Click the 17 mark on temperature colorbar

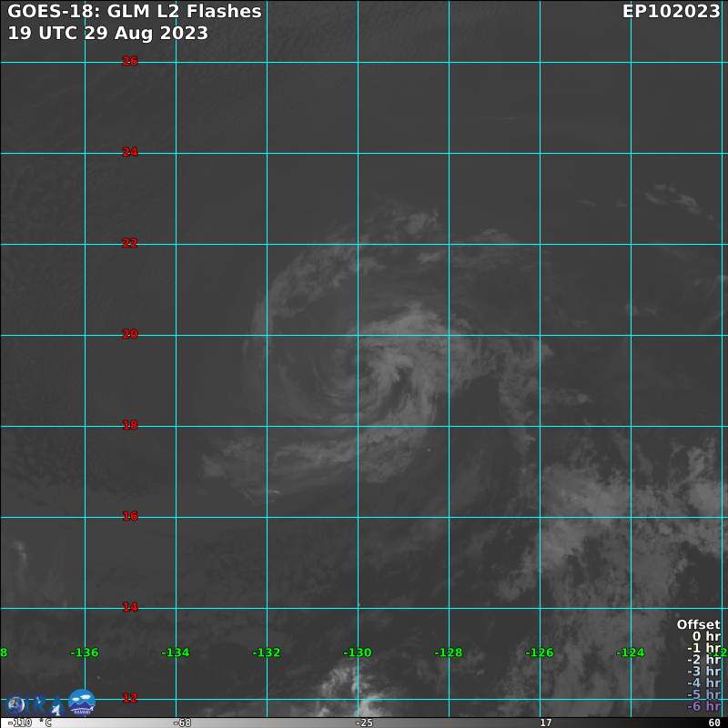pyautogui.click(x=544, y=723)
